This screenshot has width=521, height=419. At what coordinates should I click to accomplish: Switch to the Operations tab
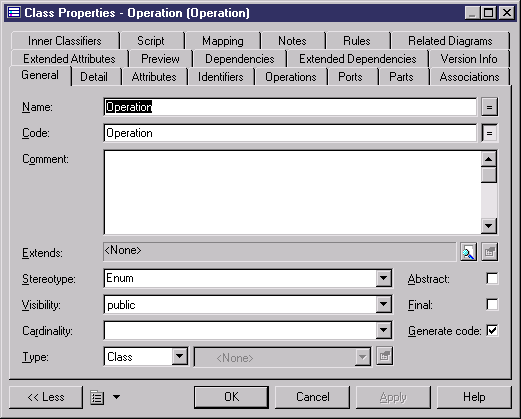(291, 77)
